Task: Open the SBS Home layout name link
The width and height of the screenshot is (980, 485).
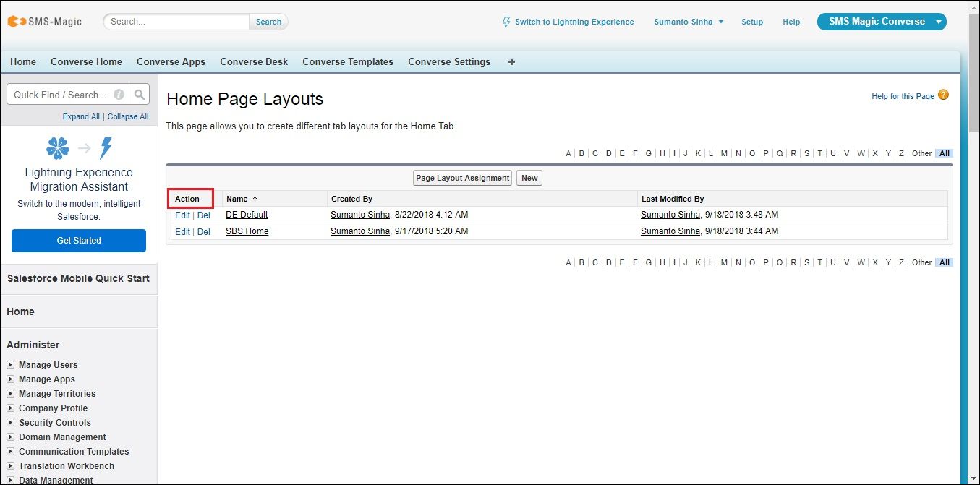Action: point(247,232)
